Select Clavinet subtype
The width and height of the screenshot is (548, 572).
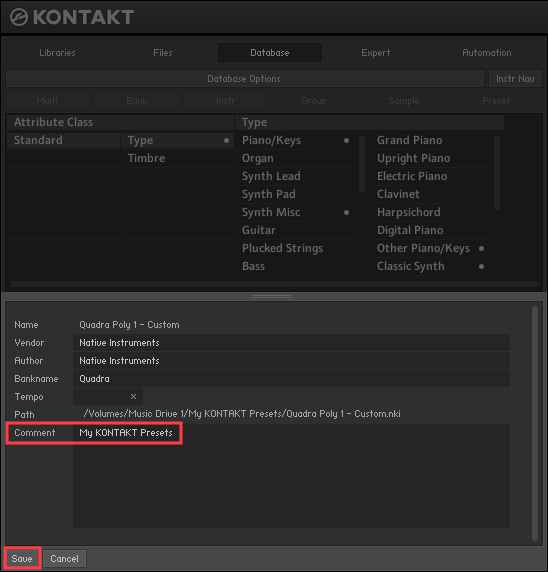click(430, 194)
